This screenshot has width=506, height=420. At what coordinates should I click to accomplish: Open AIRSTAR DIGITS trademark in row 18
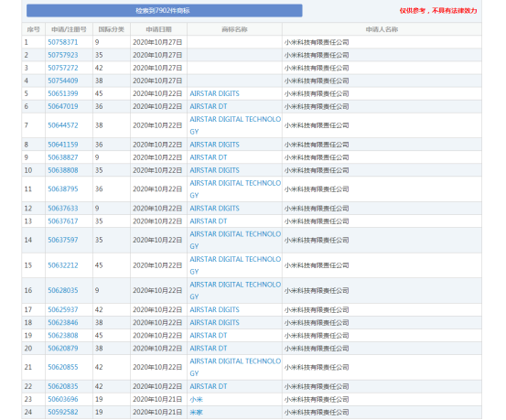point(215,322)
